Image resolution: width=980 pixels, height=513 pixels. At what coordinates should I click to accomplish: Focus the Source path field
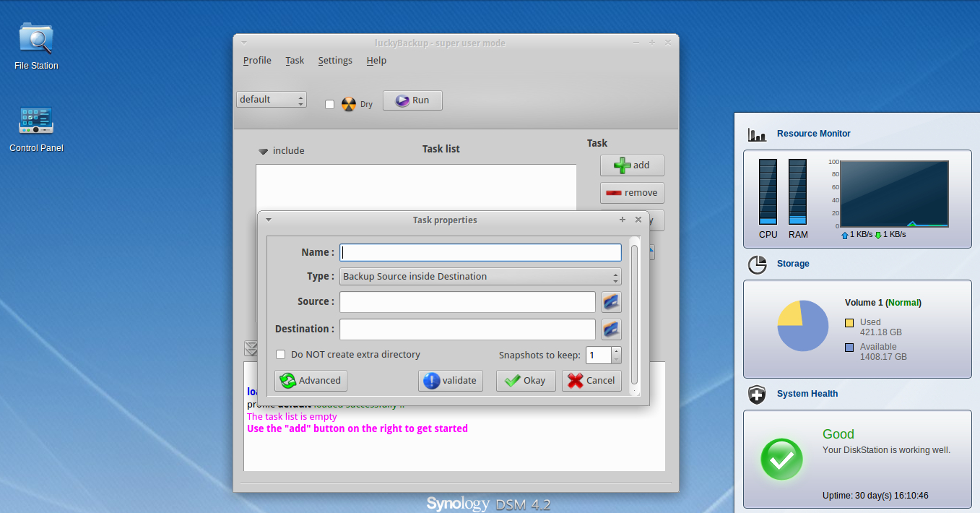(467, 301)
